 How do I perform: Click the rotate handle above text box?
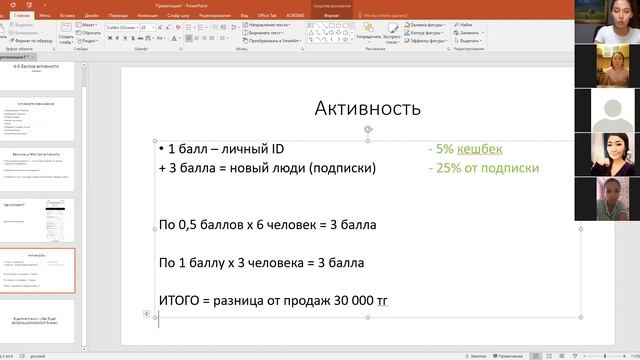click(x=368, y=129)
